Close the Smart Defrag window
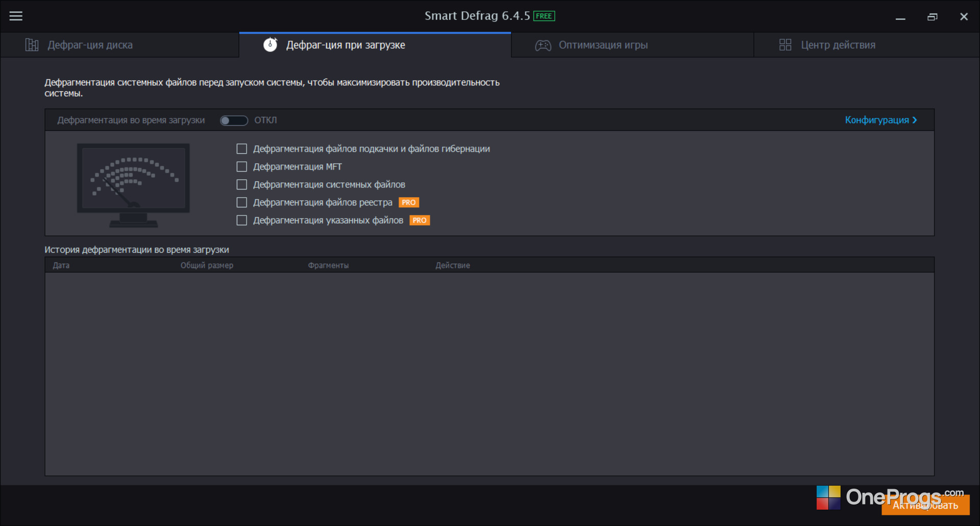The width and height of the screenshot is (980, 526). pos(964,17)
